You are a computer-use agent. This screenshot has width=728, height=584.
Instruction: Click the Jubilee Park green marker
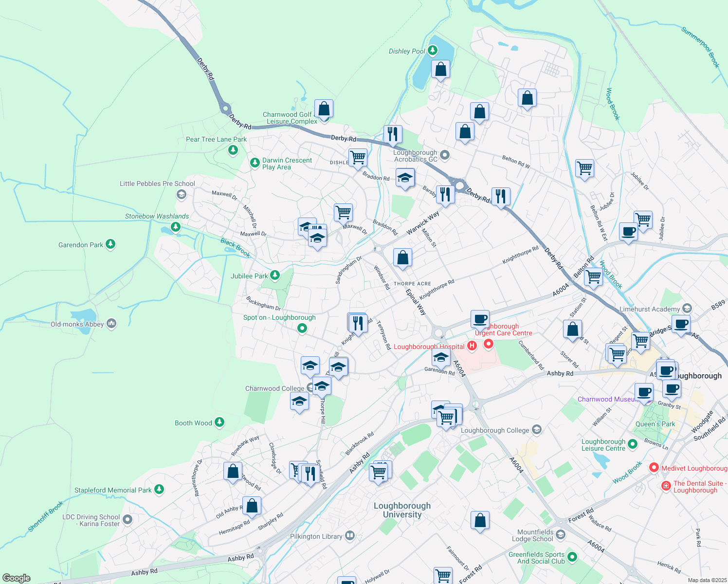coord(275,275)
